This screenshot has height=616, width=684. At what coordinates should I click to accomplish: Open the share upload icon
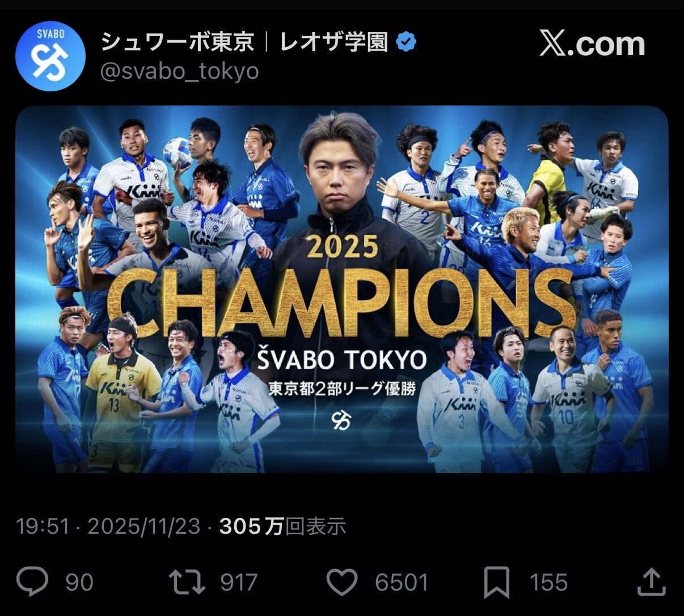651,583
